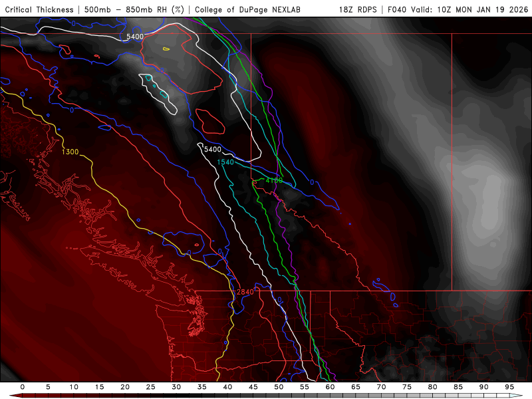This screenshot has width=532, height=399.
Task: Select the white "5400" label above 1540
Action: point(213,149)
